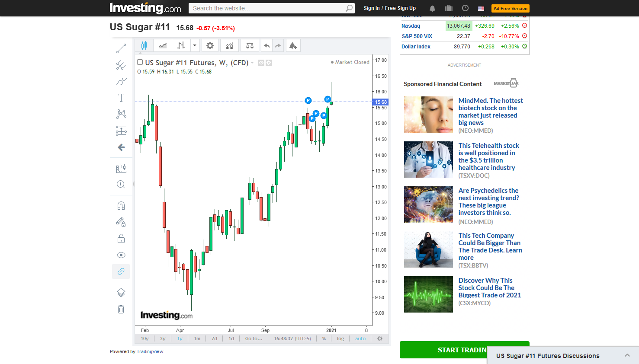Remove drawings with the trash icon
639x364 pixels.
coord(121,309)
